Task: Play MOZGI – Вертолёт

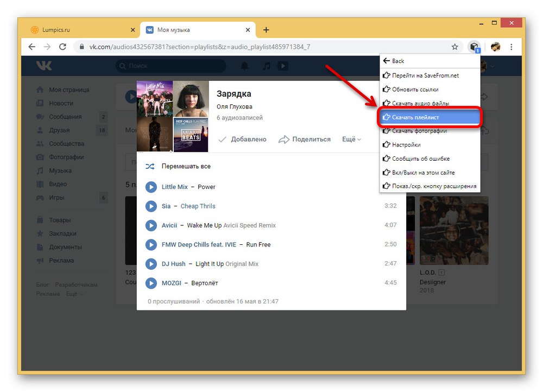Action: [151, 283]
